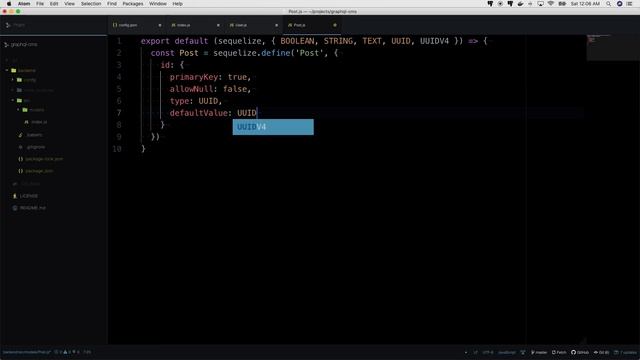Change JavaScript grammar in status bar
This screenshot has width=640, height=360.
(x=507, y=352)
